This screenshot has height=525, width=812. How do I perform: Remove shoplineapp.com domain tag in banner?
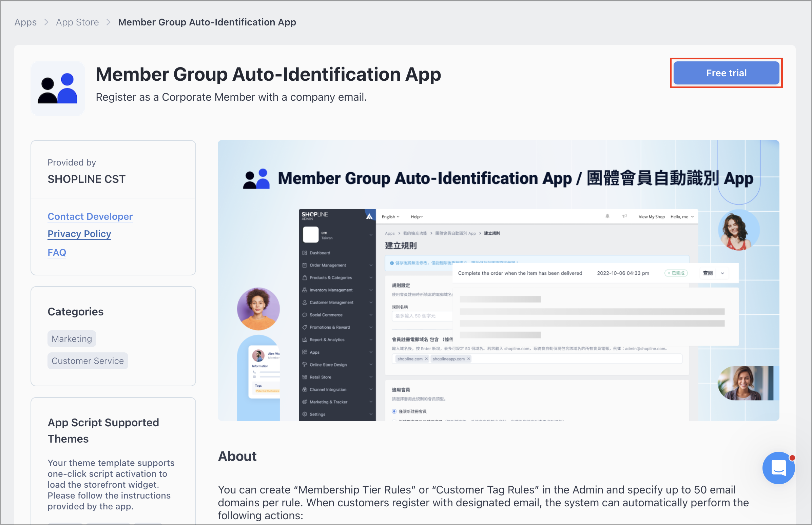point(468,358)
